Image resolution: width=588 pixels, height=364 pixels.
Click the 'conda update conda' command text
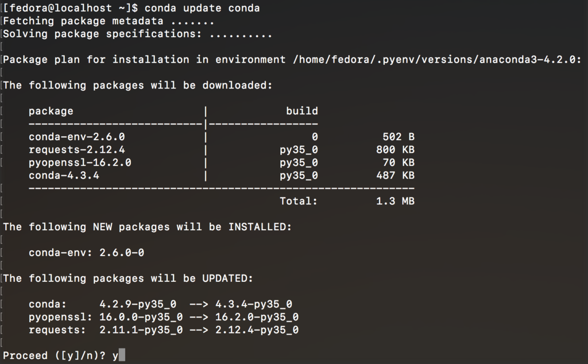pos(202,8)
